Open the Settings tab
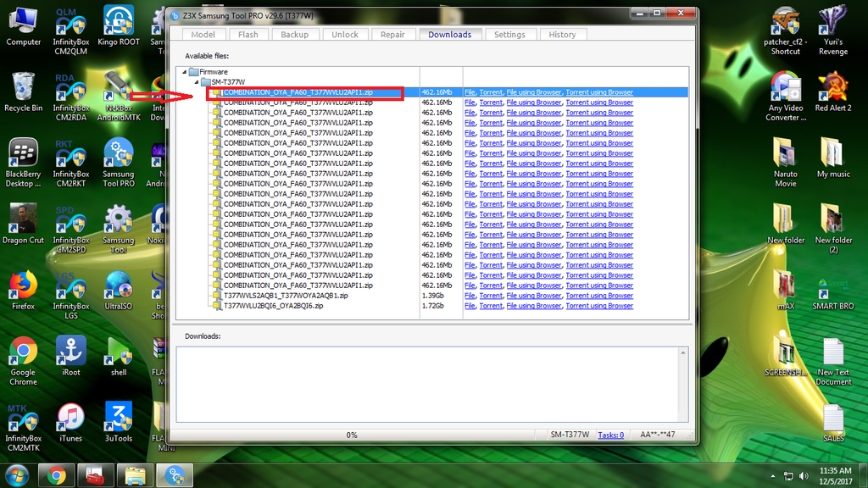Viewport: 868px width, 488px height. click(x=509, y=35)
